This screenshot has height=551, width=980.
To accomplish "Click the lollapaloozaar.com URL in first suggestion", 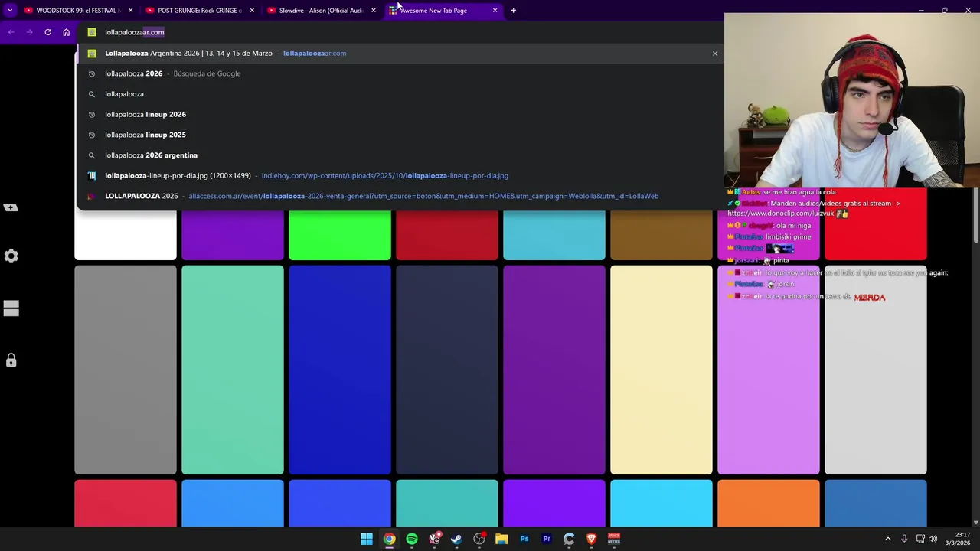I will click(x=315, y=53).
